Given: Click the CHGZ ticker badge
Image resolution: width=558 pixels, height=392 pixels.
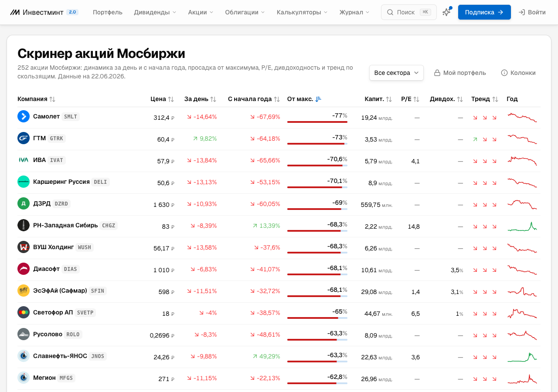Looking at the screenshot, I should point(109,225).
